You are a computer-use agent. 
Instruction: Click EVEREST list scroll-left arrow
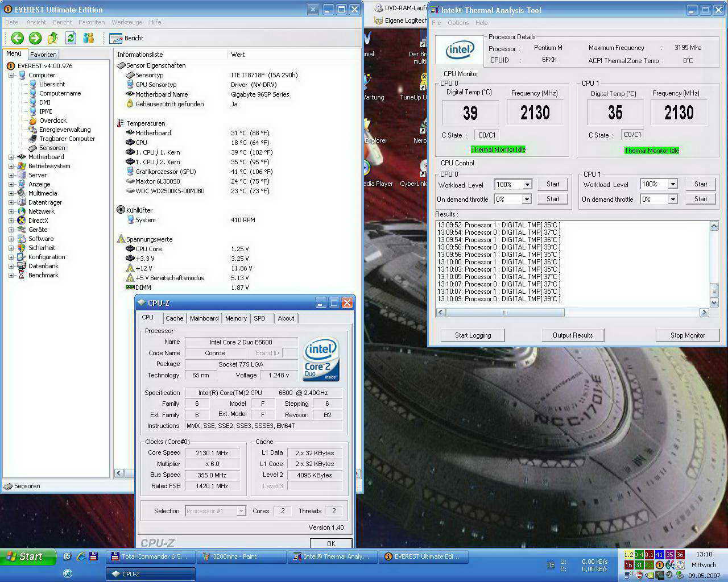click(x=119, y=473)
